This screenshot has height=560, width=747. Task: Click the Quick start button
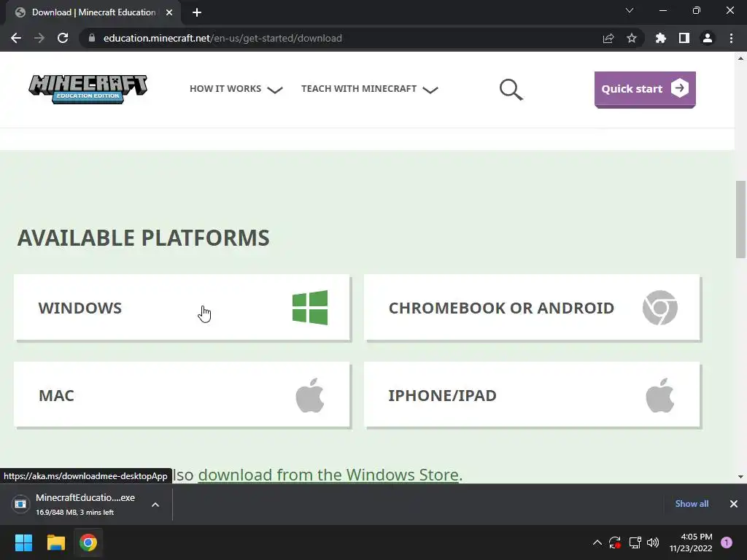645,89
